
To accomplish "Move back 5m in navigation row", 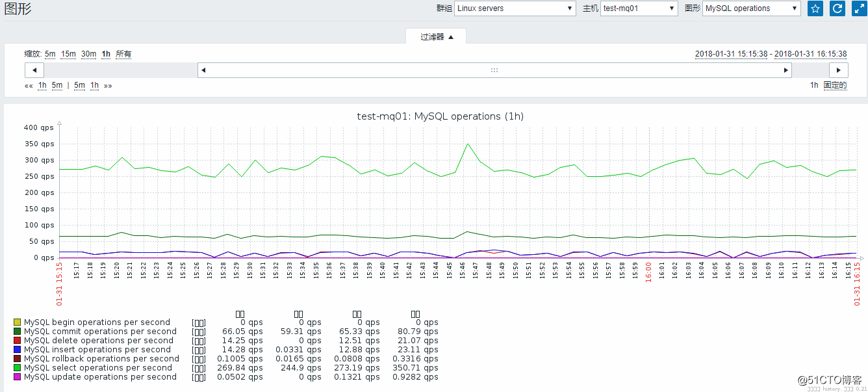I will click(x=57, y=85).
